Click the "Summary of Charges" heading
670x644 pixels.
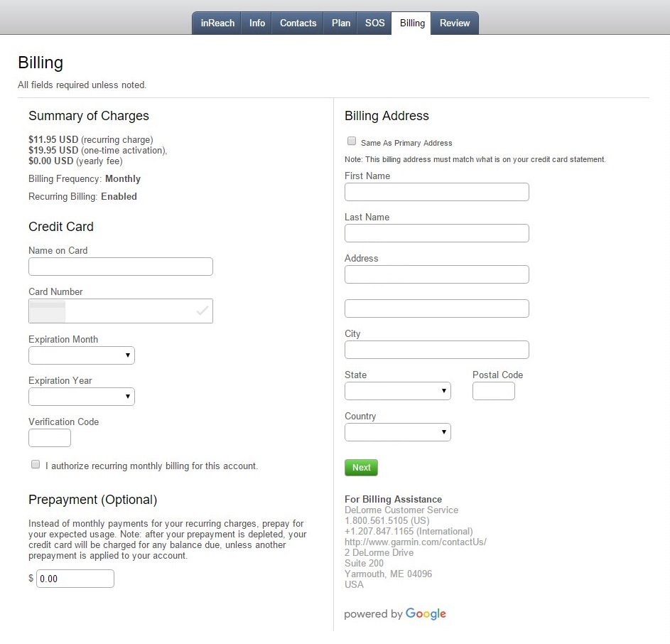coord(88,116)
